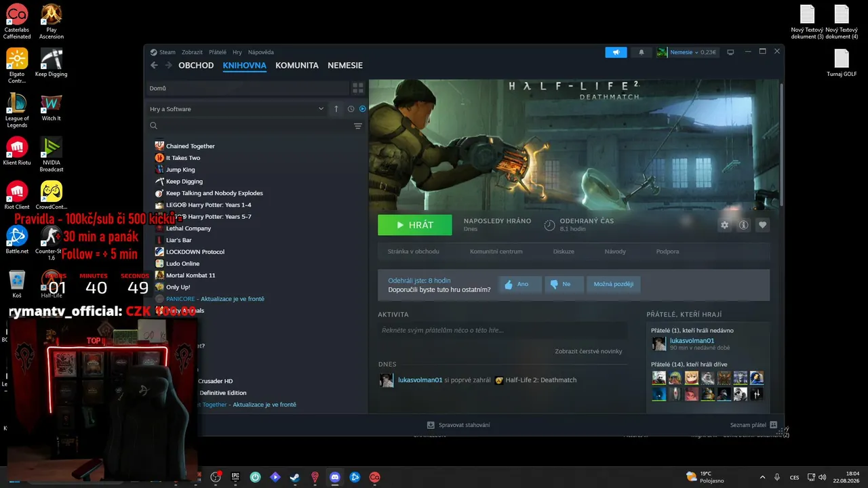Click the forward navigation arrow in Steam
868x488 pixels.
(167, 66)
